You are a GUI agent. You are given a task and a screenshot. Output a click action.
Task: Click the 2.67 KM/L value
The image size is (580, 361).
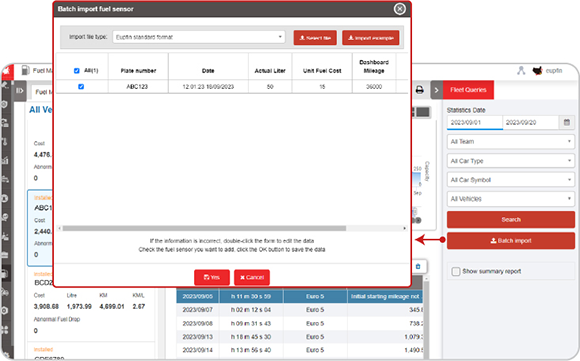139,307
